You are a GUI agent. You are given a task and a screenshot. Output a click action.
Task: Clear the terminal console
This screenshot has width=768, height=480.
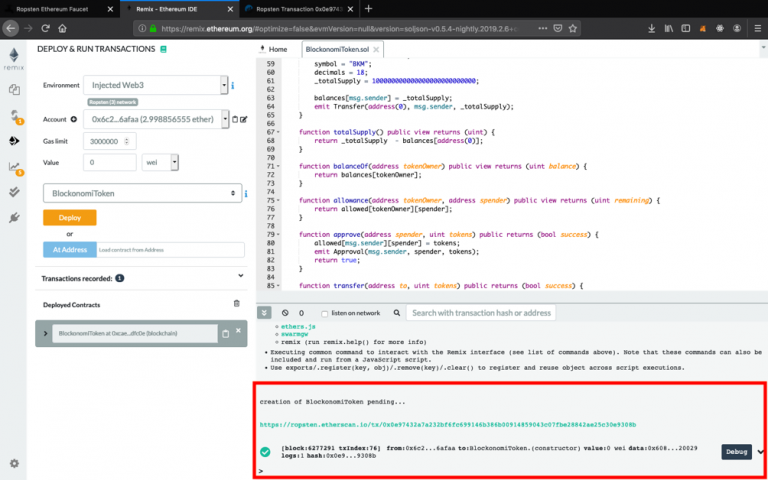(286, 313)
